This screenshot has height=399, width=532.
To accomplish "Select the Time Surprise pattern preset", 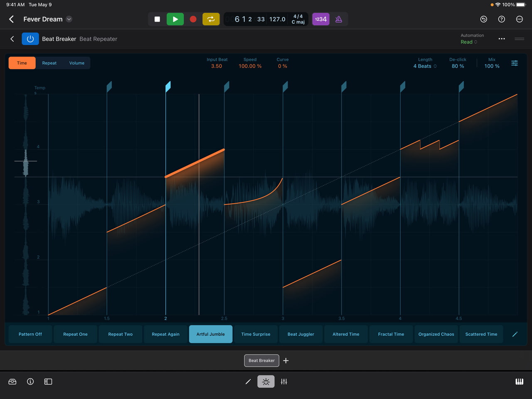I will coord(256,334).
